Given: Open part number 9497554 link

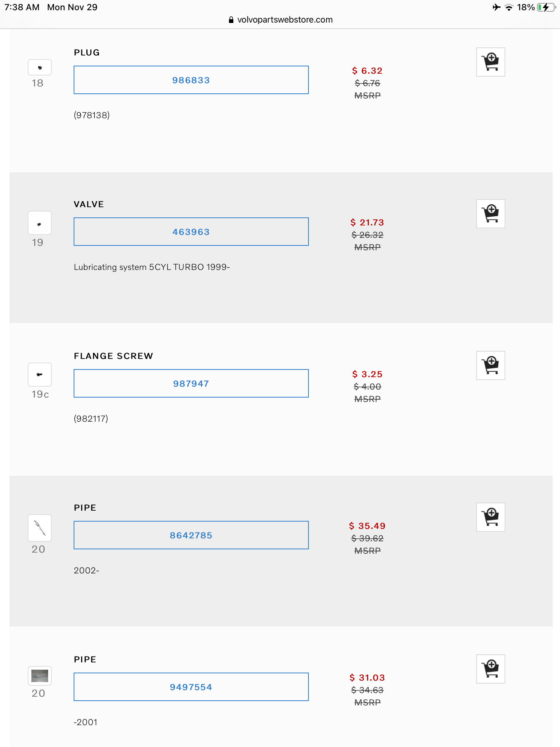Looking at the screenshot, I should click(x=191, y=687).
